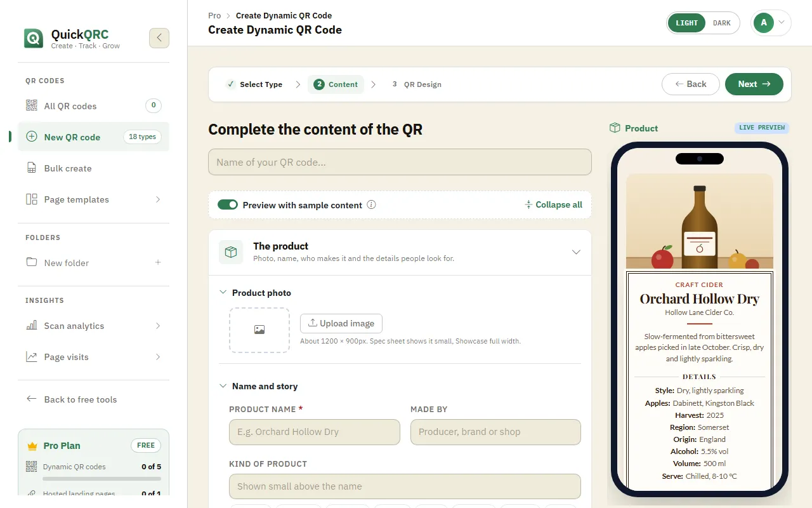Click the New QR code plus icon
Image resolution: width=812 pixels, height=508 pixels.
[x=32, y=137]
